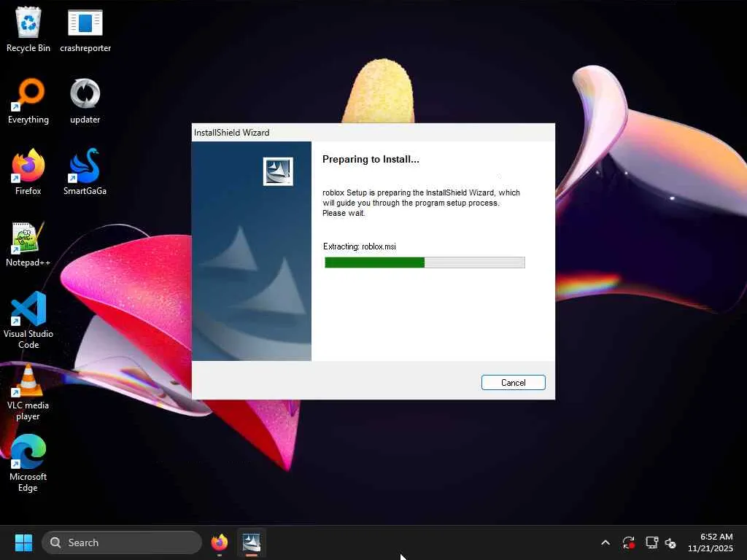Click the sync status tray icon
This screenshot has width=747, height=560.
(x=628, y=542)
